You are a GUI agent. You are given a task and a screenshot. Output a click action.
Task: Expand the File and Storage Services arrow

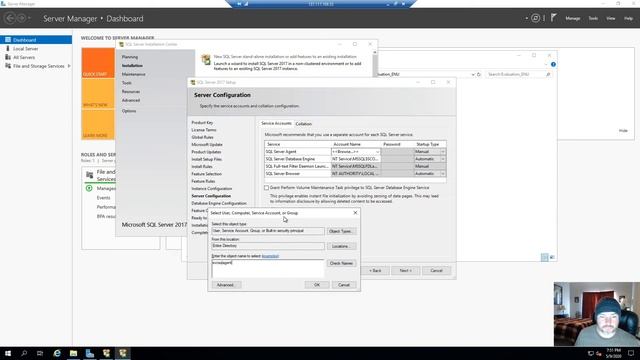click(69, 66)
